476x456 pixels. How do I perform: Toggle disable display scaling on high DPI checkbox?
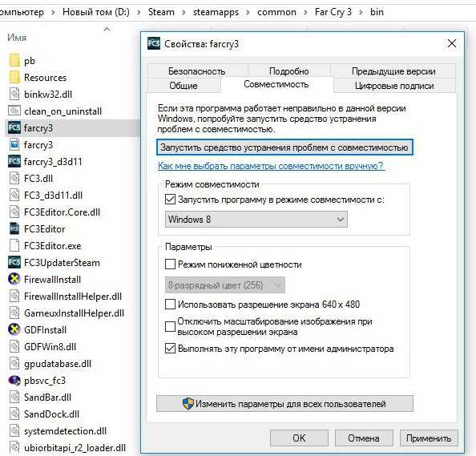170,327
